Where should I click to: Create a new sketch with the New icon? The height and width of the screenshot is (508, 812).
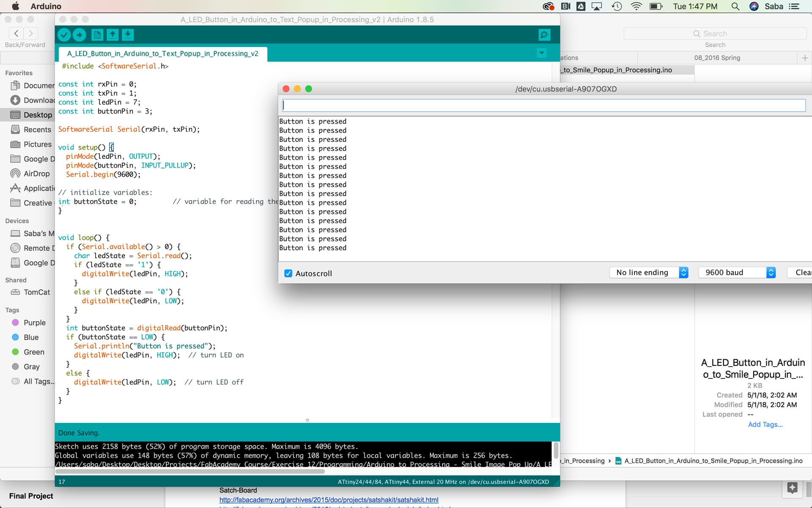tap(97, 35)
